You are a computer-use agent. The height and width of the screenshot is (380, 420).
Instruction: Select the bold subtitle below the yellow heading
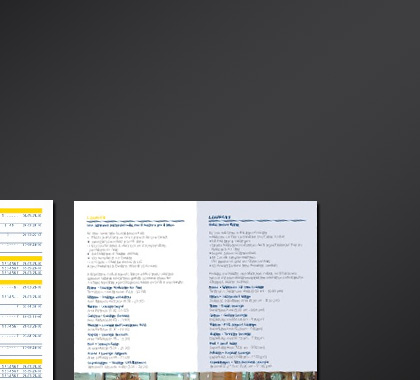(x=131, y=225)
